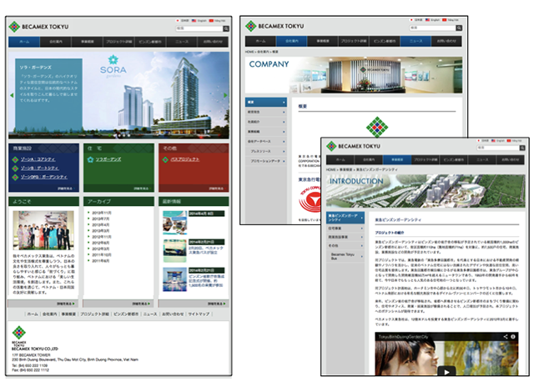Click the diamond icon in the red その他 panel
Viewport: 534px width, 392px height.
(165, 159)
